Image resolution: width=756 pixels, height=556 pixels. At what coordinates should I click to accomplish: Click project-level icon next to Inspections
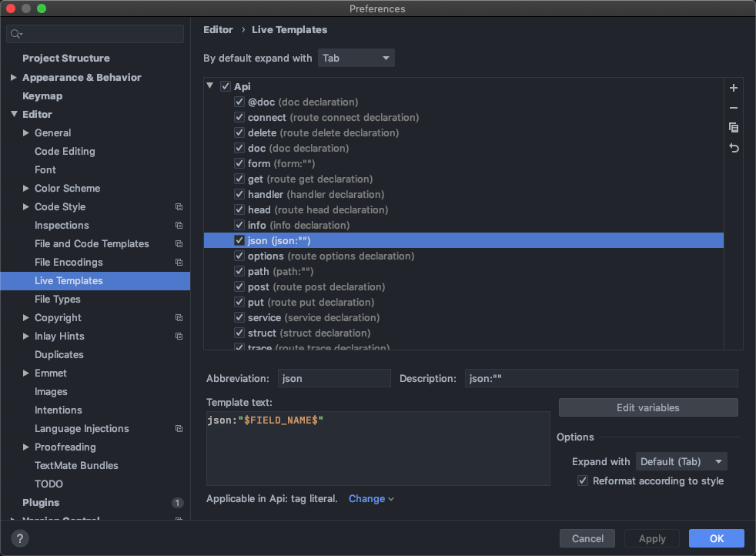[179, 225]
